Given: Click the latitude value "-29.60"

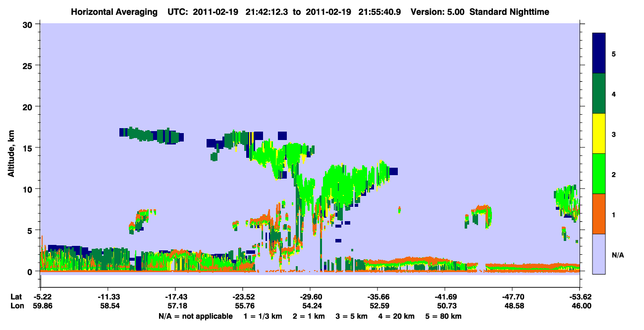Looking at the screenshot, I should coord(310,297).
